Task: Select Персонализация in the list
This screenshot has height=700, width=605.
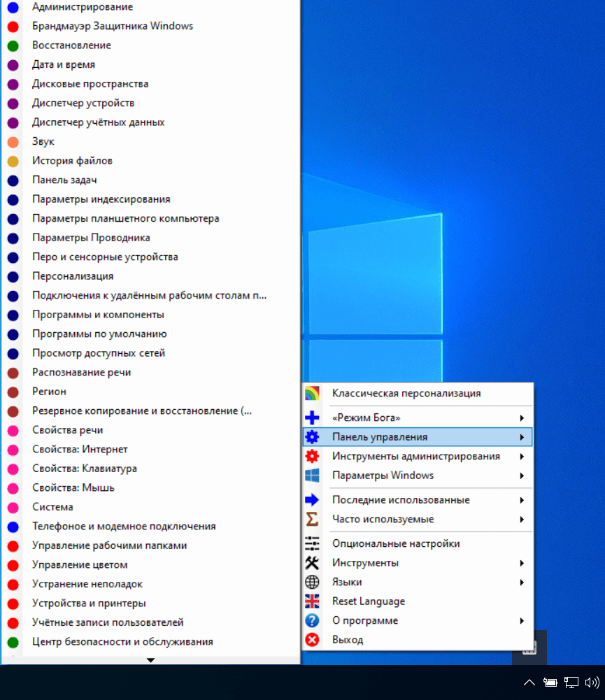Action: pyautogui.click(x=150, y=276)
